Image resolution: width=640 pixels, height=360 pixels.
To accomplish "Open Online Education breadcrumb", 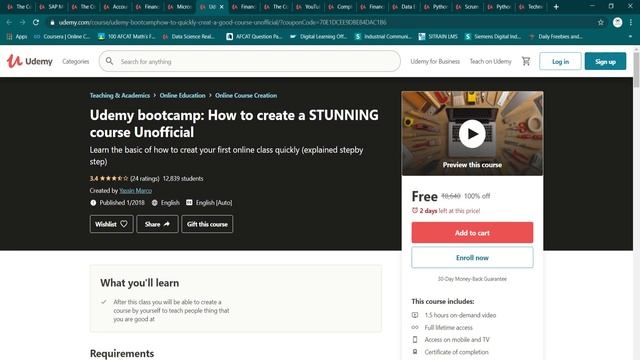I will point(182,95).
